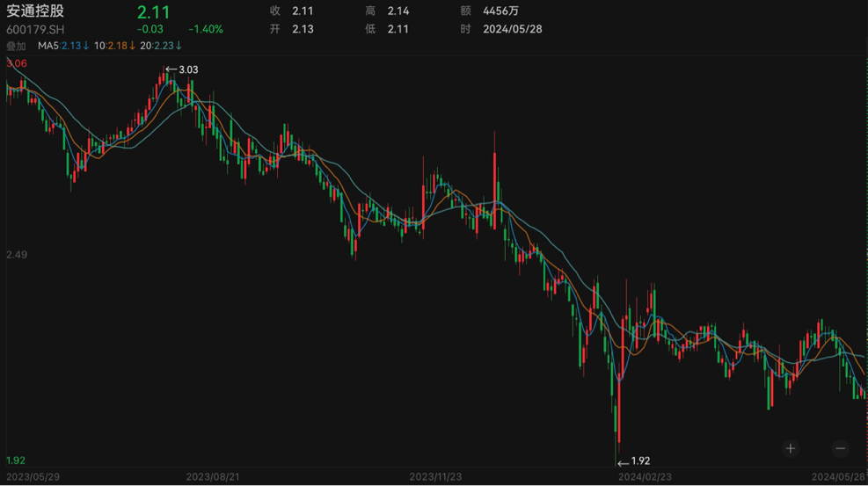This screenshot has height=486, width=868.
Task: Click the 1.92 low price marker on chart
Action: (x=640, y=461)
